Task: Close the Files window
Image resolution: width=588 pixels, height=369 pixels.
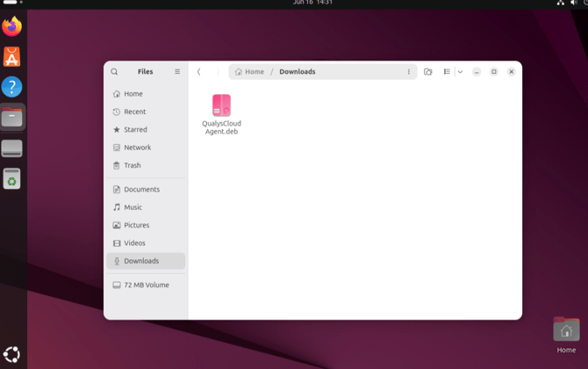Action: tap(511, 72)
